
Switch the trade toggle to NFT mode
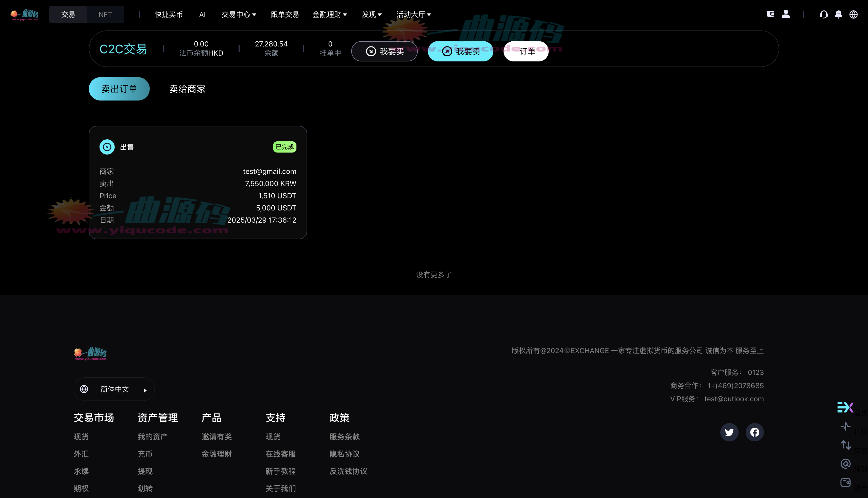pos(105,14)
